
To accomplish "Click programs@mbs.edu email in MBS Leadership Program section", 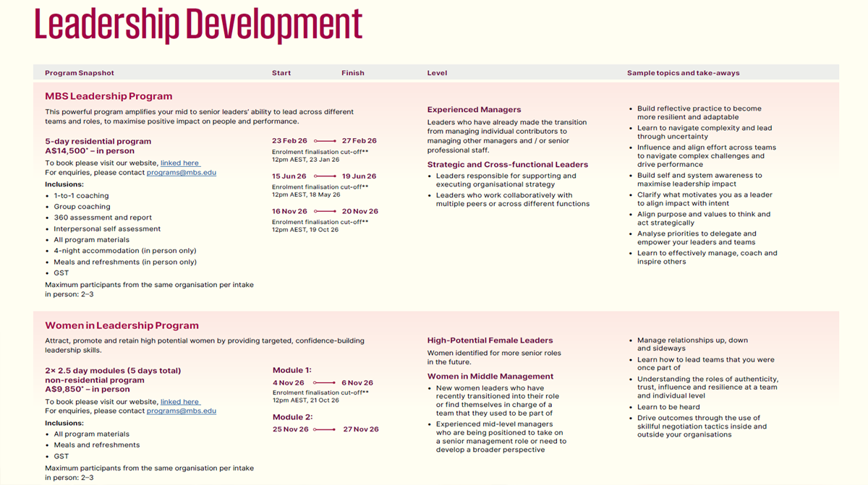I will [182, 173].
